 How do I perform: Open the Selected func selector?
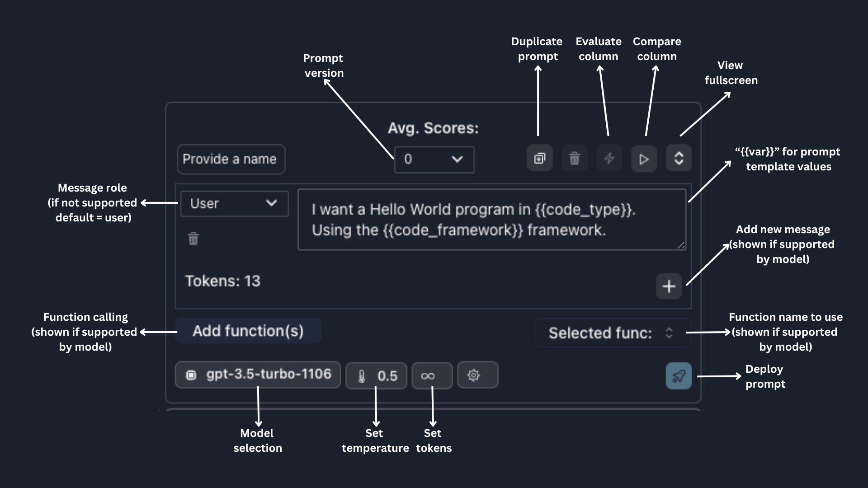[612, 333]
